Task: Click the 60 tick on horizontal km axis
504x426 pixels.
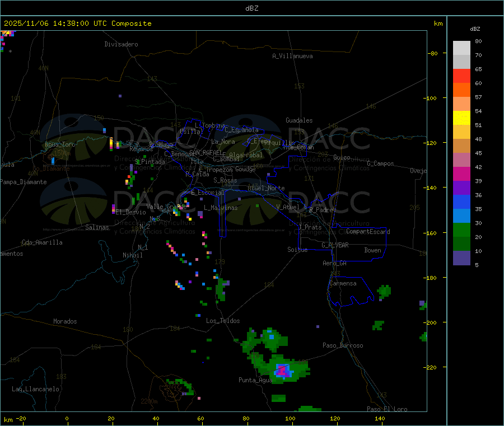Action: 200,418
